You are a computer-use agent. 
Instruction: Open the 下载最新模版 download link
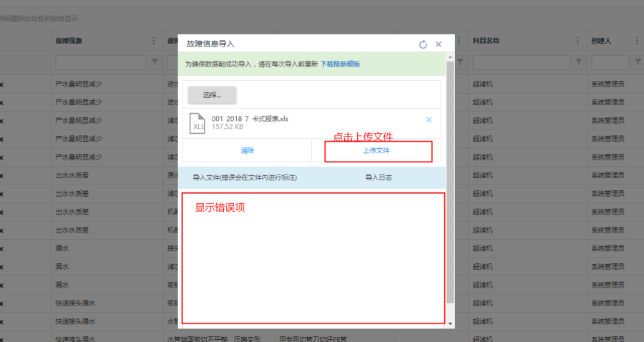click(340, 64)
